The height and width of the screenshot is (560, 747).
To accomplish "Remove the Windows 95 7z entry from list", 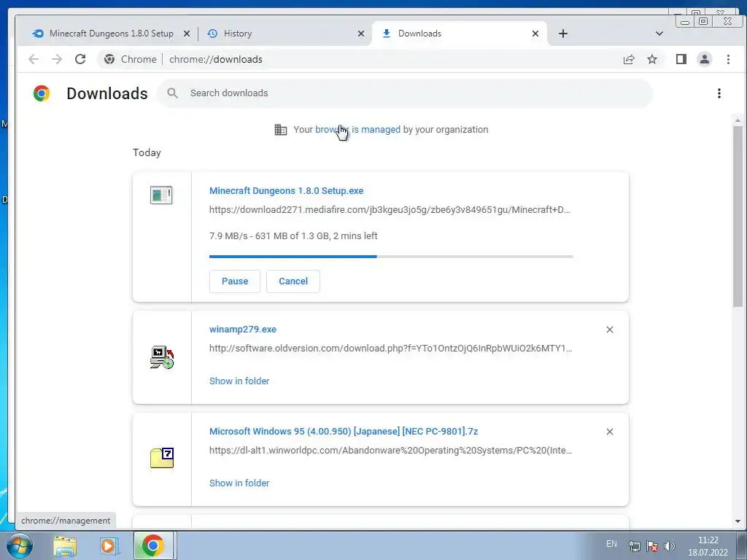I will (609, 432).
